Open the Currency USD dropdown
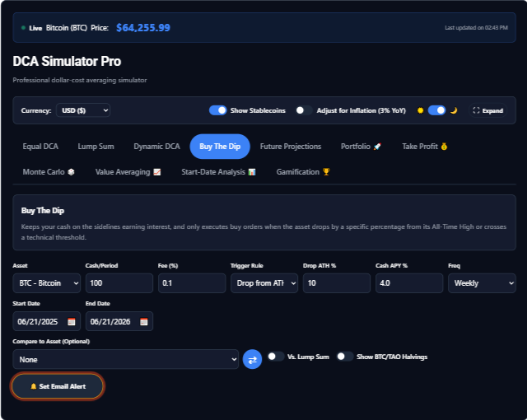Screen dimensions: 527x420 click(83, 110)
